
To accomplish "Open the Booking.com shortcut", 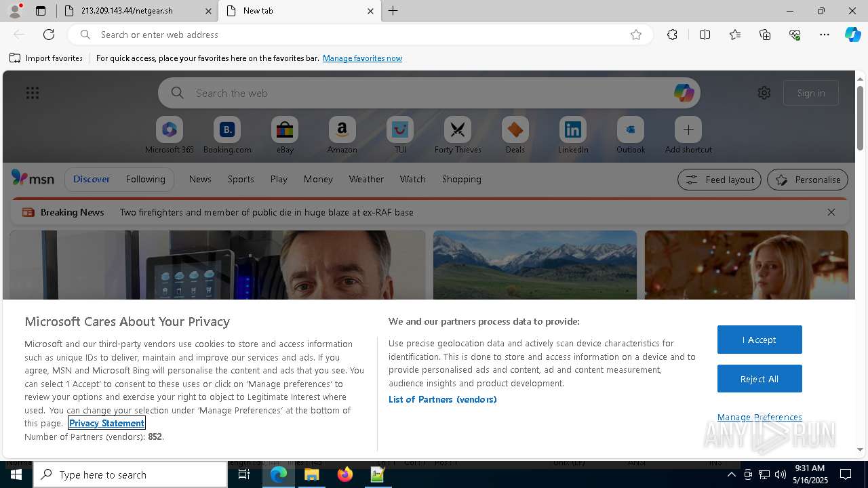I will pyautogui.click(x=227, y=135).
